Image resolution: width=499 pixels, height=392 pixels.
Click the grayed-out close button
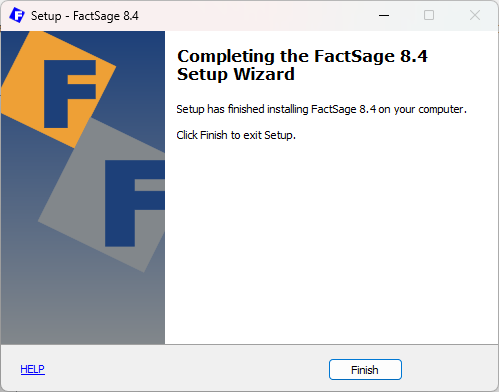pyautogui.click(x=475, y=15)
